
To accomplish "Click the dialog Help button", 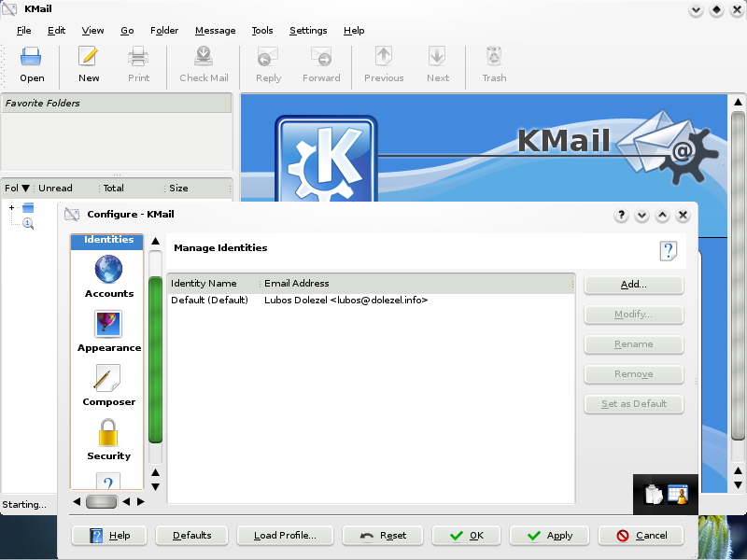I will (109, 536).
